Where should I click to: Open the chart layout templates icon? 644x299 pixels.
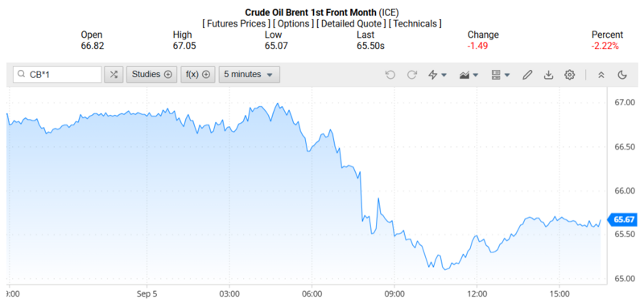coord(496,75)
